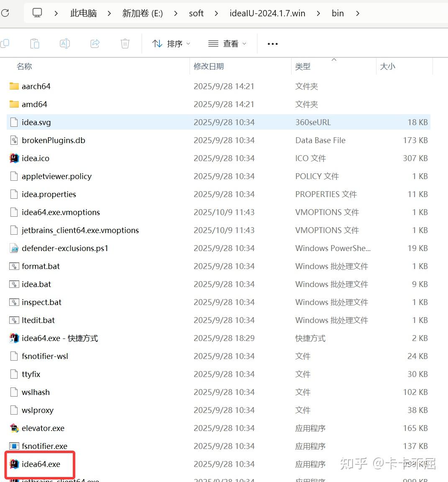The image size is (448, 482).
Task: Click POLICY 文件 type cell
Action: point(317,176)
